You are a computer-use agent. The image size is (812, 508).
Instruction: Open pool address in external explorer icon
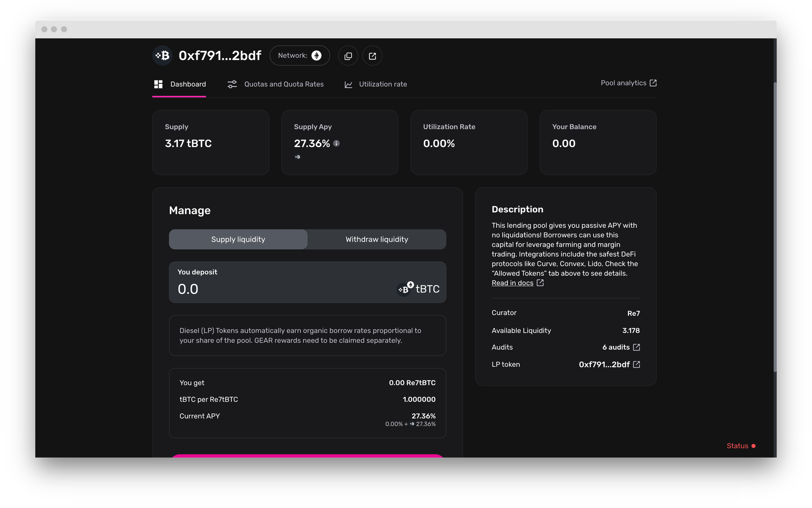tap(372, 56)
